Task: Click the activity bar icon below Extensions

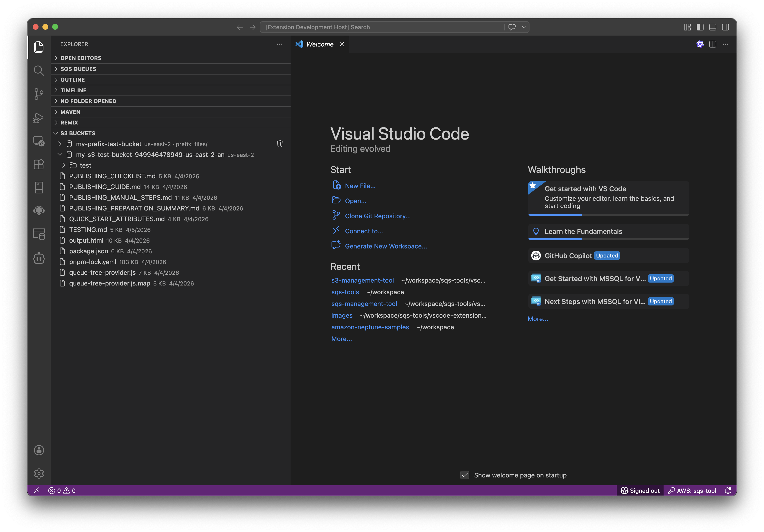Action: (39, 188)
